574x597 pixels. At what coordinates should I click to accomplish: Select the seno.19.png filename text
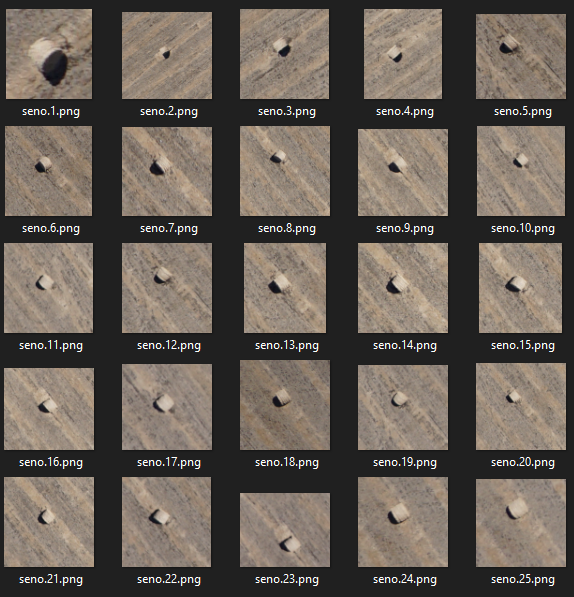(x=405, y=462)
